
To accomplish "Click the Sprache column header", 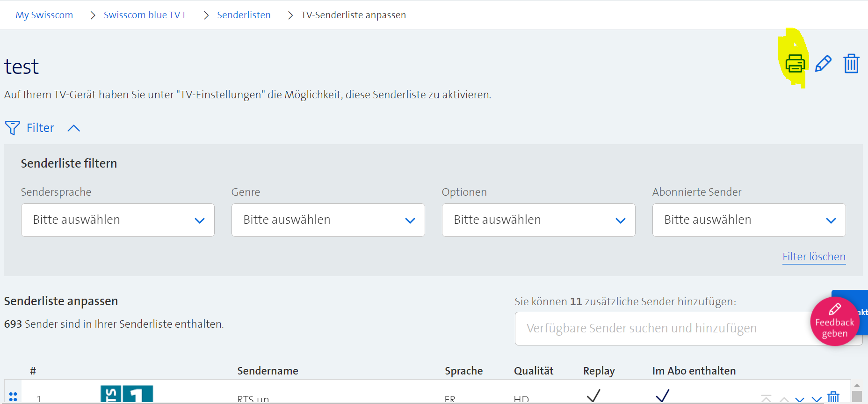I will tap(463, 371).
